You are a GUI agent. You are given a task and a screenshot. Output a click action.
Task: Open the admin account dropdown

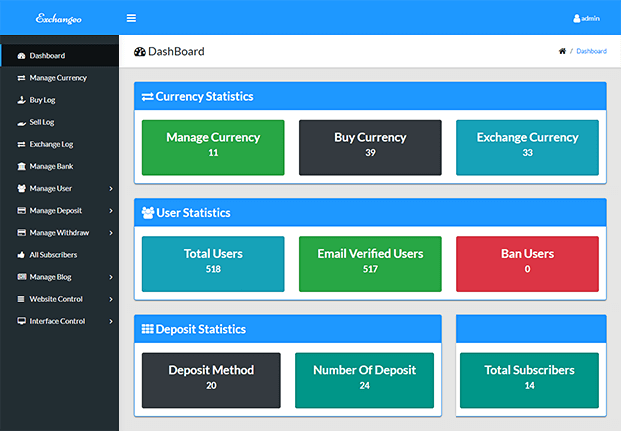pyautogui.click(x=587, y=18)
